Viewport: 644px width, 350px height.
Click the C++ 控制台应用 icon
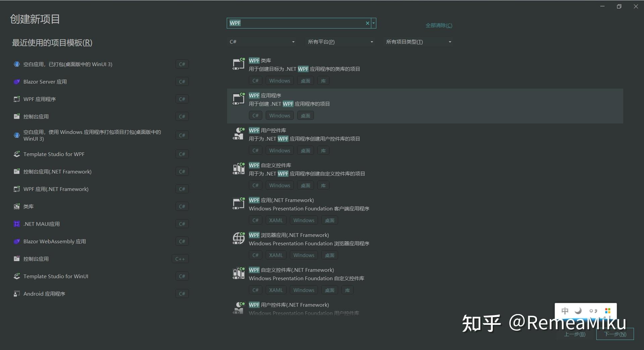coord(17,259)
